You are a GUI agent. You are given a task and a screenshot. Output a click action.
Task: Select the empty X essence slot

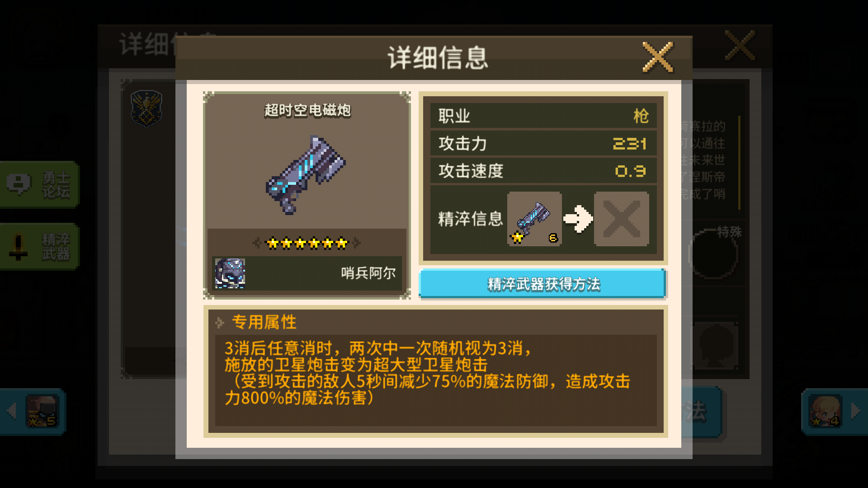[x=621, y=219]
